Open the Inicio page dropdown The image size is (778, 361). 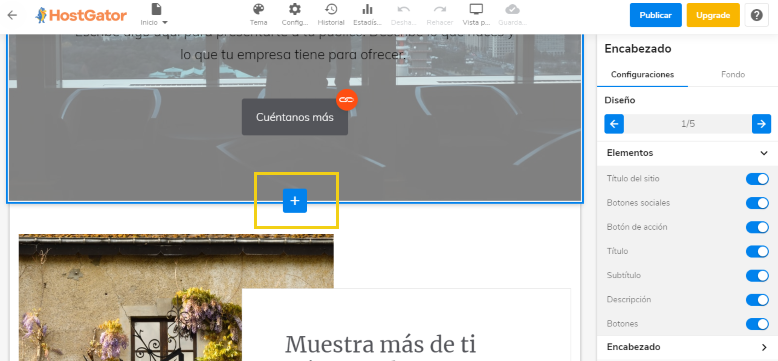pos(154,15)
